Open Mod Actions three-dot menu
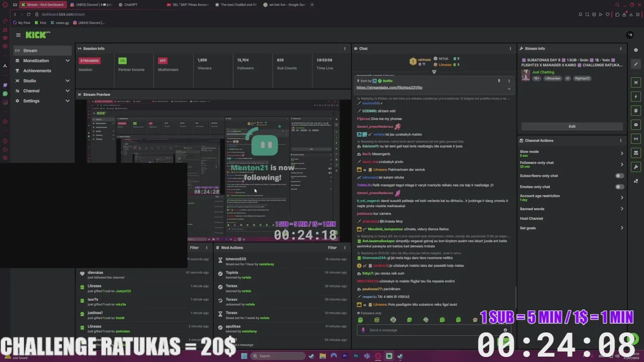The image size is (644, 362). point(345,247)
